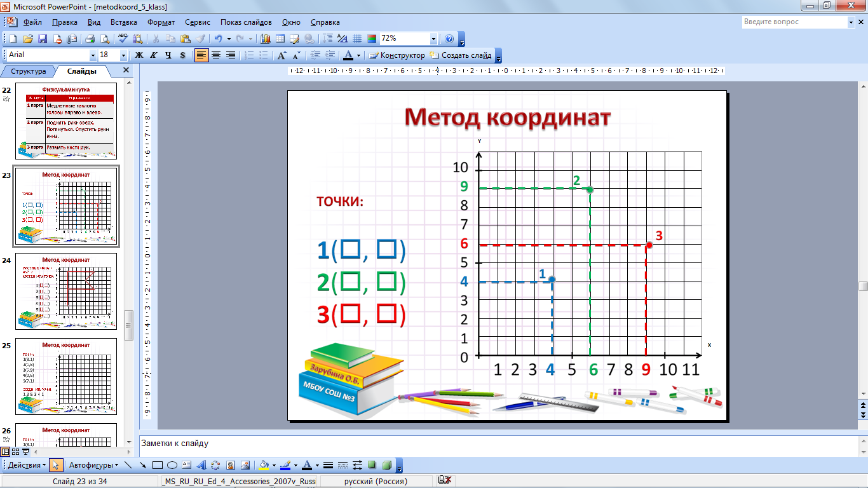This screenshot has height=488, width=868.
Task: Switch to the Слайды tab
Action: (x=81, y=71)
